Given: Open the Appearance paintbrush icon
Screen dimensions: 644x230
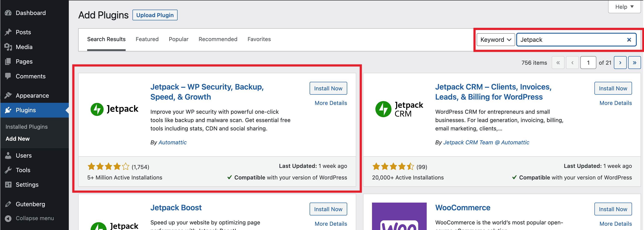Looking at the screenshot, I should coord(8,96).
